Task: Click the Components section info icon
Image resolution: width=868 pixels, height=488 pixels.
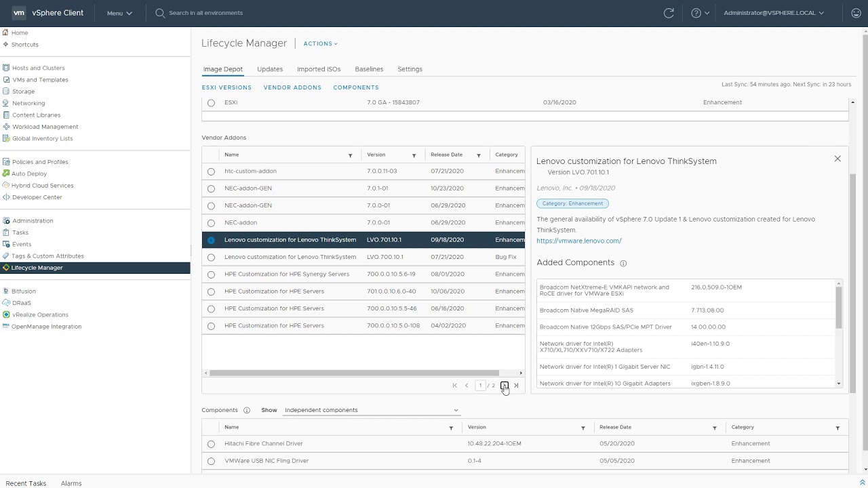Action: click(x=247, y=410)
